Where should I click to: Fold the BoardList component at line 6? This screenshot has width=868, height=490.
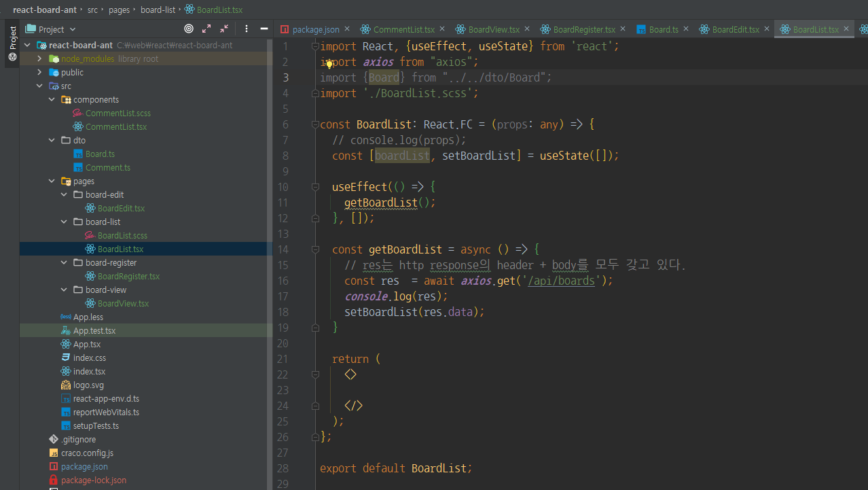315,124
